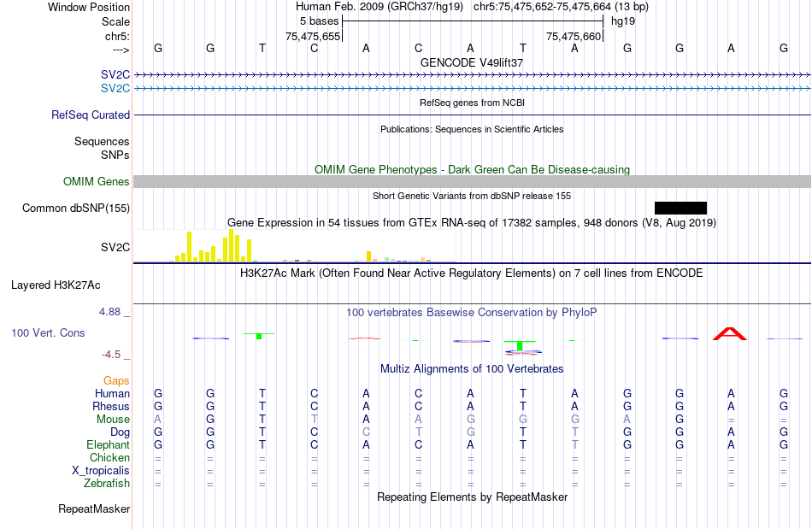Viewport: 812px width, 529px height.
Task: Click the Chicken alignment row label
Action: (109, 457)
